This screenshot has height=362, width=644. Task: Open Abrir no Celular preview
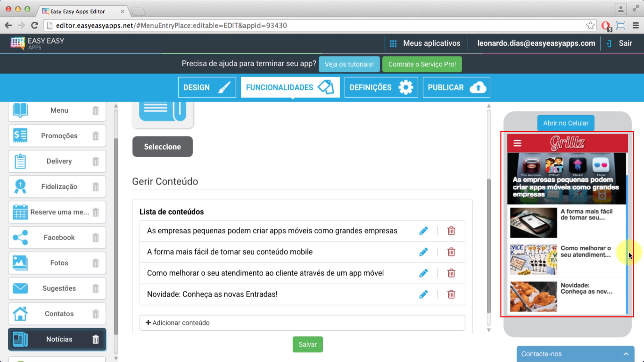click(565, 123)
